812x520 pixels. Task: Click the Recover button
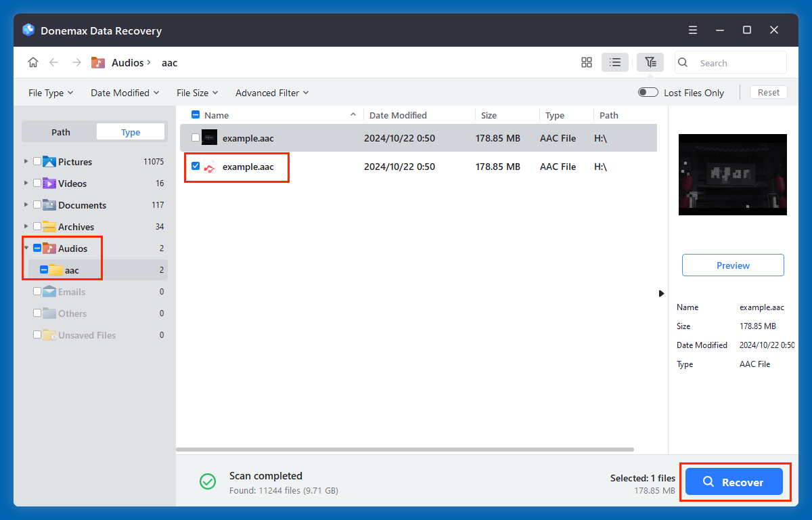736,481
